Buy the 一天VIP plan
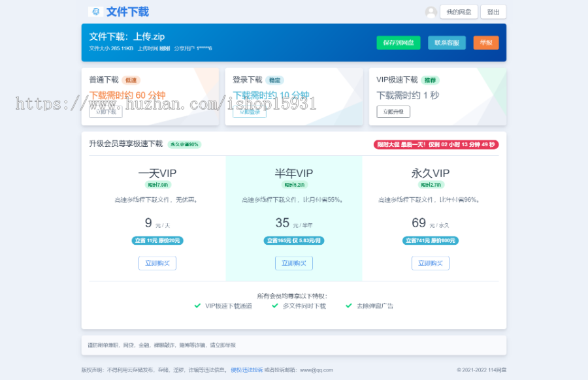 [157, 263]
